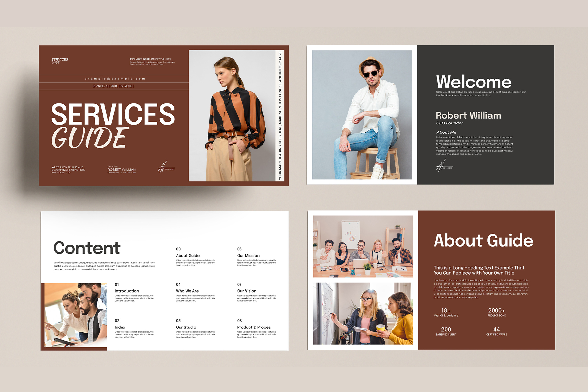Click the Content heading

pyautogui.click(x=87, y=248)
